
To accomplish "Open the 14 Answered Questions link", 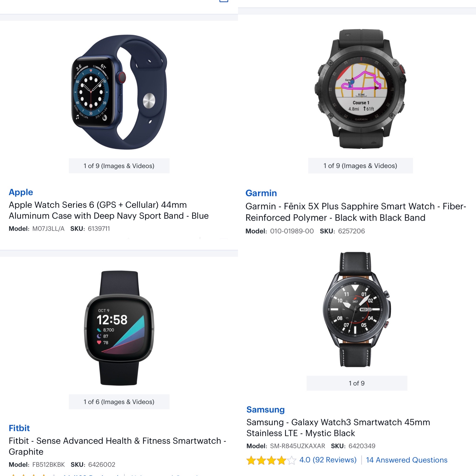I will click(407, 460).
